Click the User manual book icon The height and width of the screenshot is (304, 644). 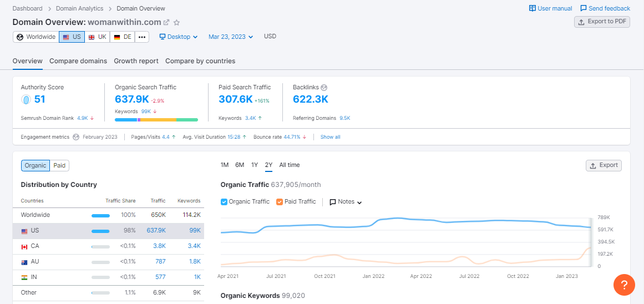tap(533, 8)
